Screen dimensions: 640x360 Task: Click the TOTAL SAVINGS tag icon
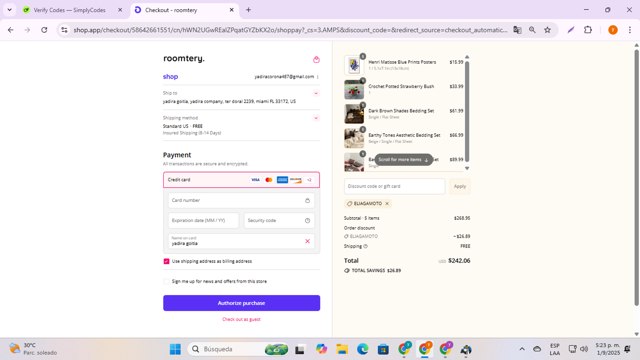coord(347,271)
